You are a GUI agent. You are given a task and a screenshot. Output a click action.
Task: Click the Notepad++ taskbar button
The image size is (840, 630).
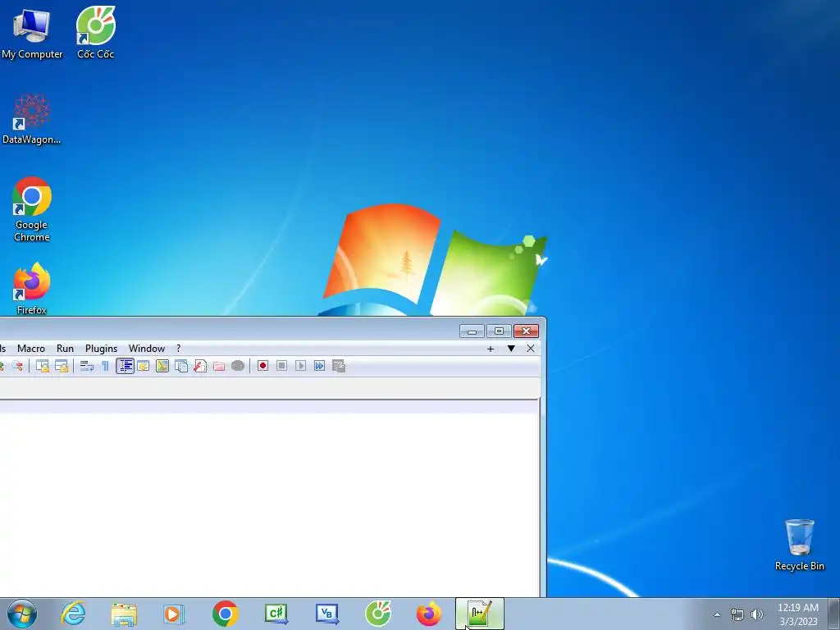(479, 614)
